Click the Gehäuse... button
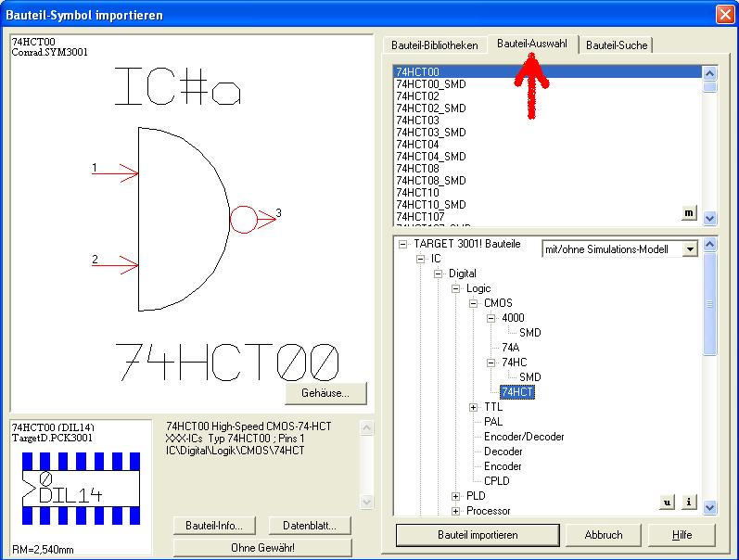The height and width of the screenshot is (560, 739). coord(325,393)
